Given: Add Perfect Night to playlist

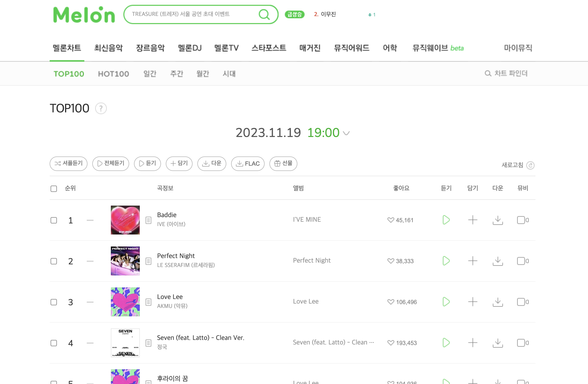Looking at the screenshot, I should tap(473, 261).
